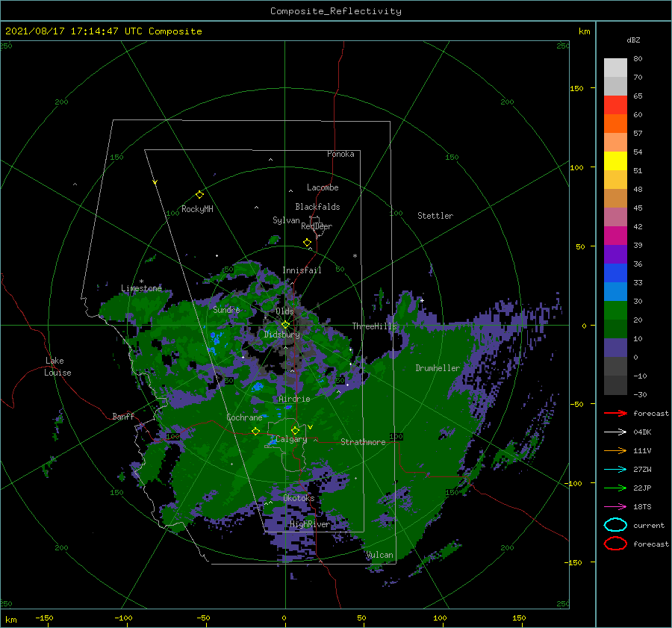This screenshot has width=672, height=628.
Task: Pick the blue 33-36 dBZ swatch
Action: pyautogui.click(x=615, y=273)
